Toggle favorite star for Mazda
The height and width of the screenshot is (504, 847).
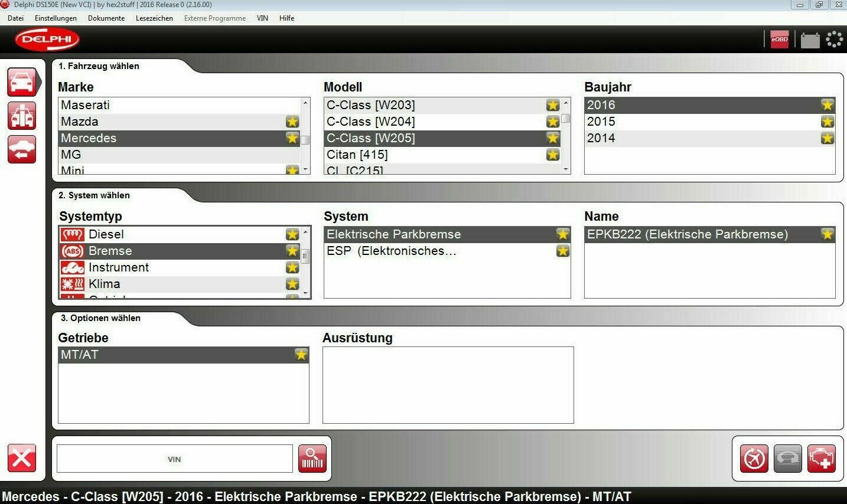click(x=292, y=122)
